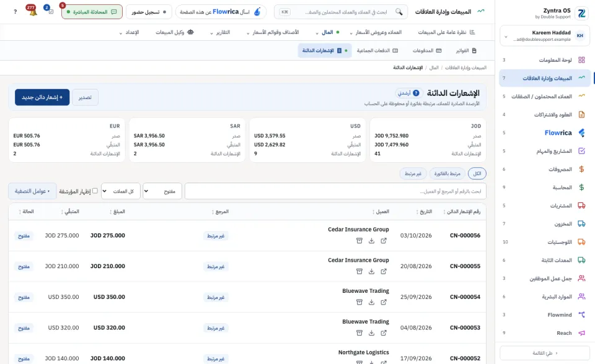Toggle the إظهار المؤرشفة checkbox

(95, 191)
